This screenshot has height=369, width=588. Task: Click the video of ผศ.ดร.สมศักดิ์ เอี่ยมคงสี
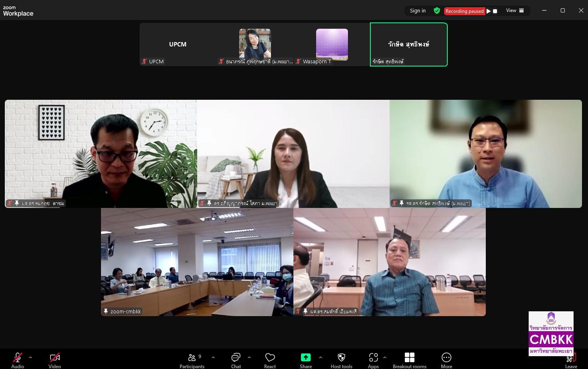[x=390, y=262]
